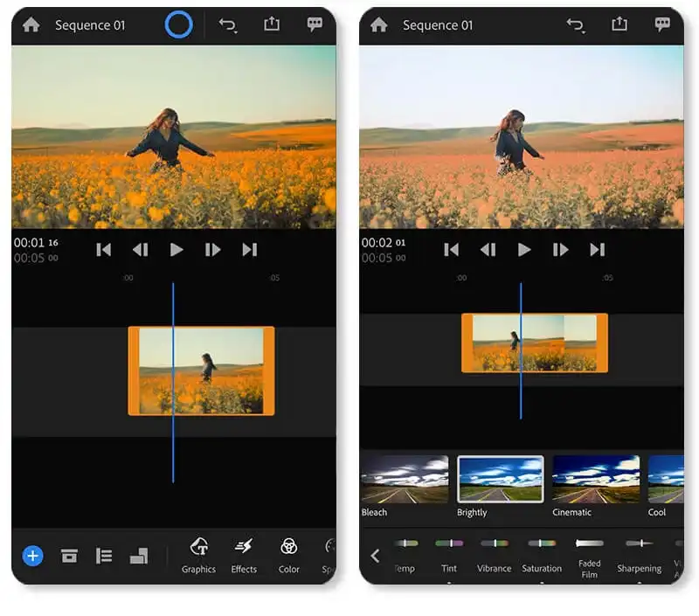Image resolution: width=699 pixels, height=616 pixels.
Task: Play the video in left screen
Action: coord(176,250)
